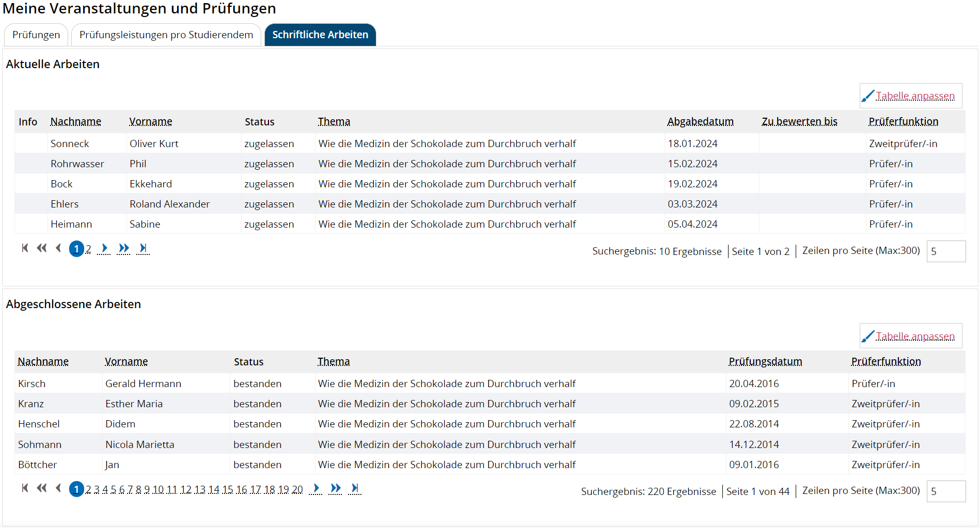Viewport: 980px width, 528px height.
Task: Jump back pages in Aktuelle Arbeiten pagination
Action: coord(42,248)
